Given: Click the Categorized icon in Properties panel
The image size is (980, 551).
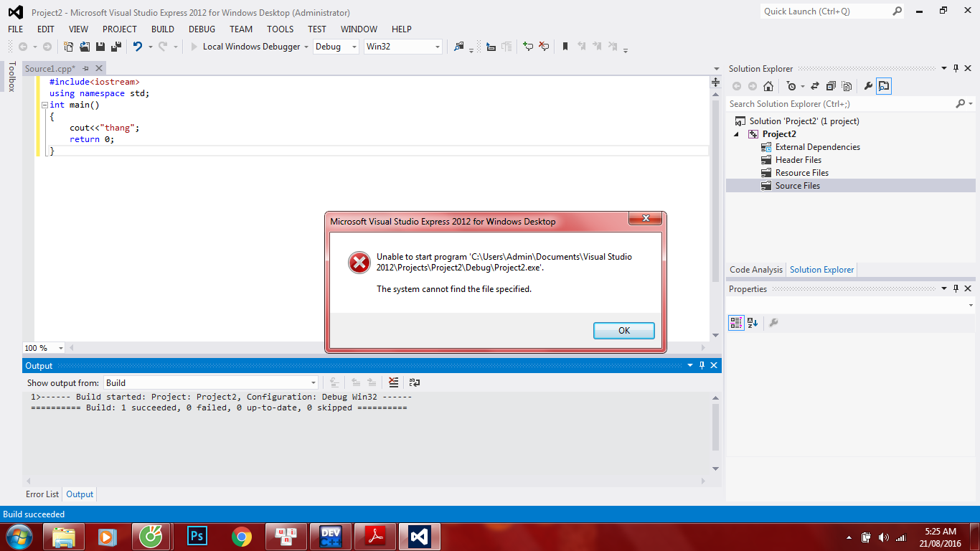Looking at the screenshot, I should [x=736, y=323].
